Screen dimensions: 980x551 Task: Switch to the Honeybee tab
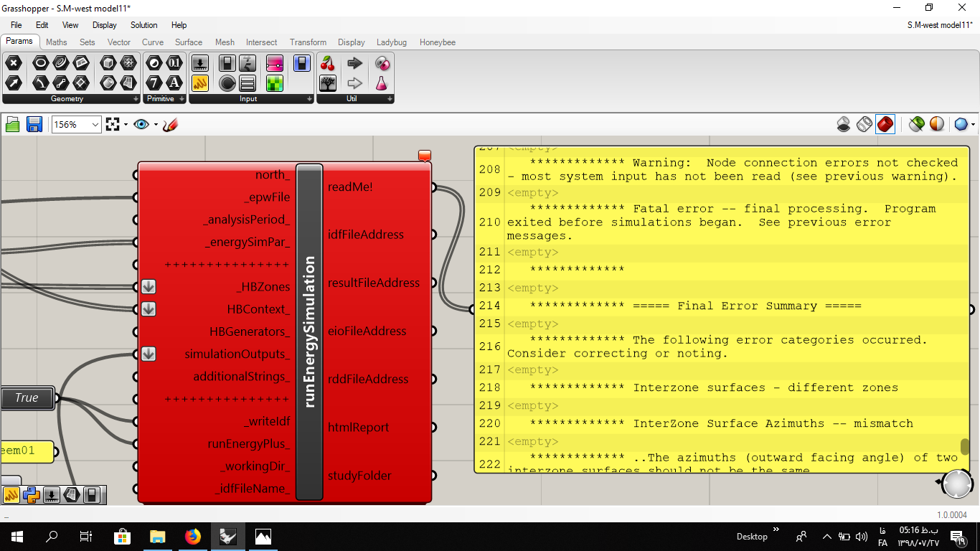click(x=438, y=42)
